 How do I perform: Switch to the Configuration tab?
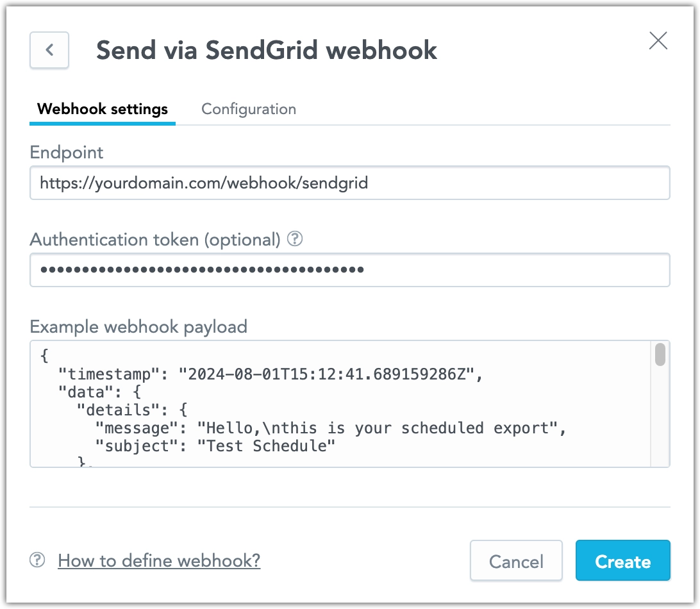(249, 109)
